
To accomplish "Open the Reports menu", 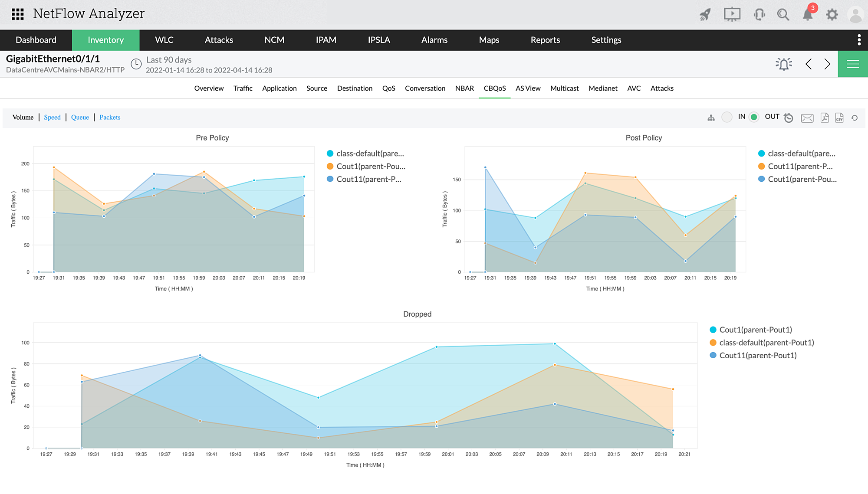I will click(545, 40).
